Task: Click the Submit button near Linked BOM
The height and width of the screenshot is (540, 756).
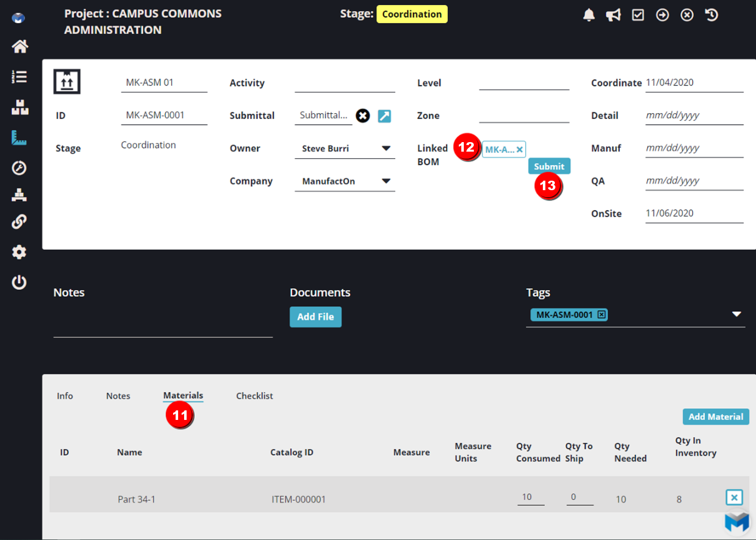Action: 549,166
